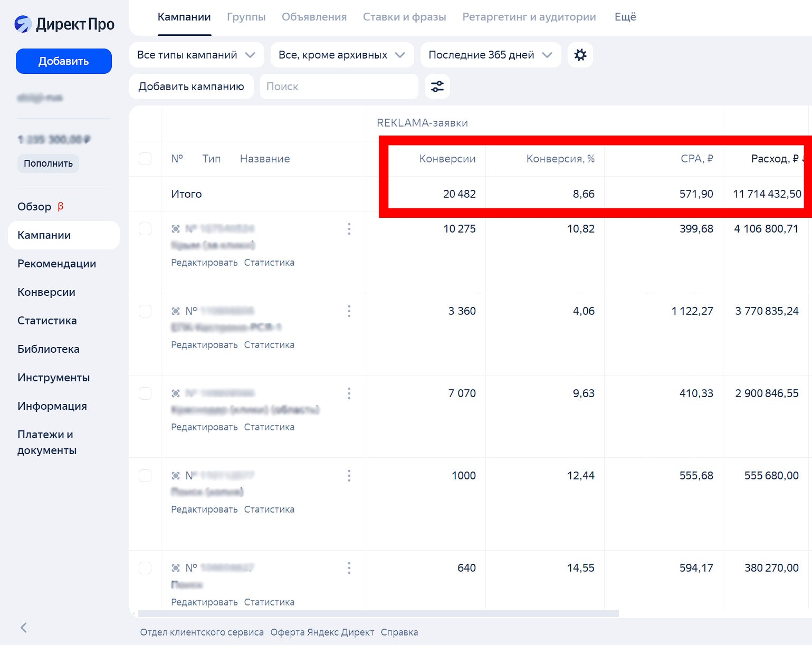The image size is (812, 645).
Task: Click the Директ Про logo
Action: point(64,24)
